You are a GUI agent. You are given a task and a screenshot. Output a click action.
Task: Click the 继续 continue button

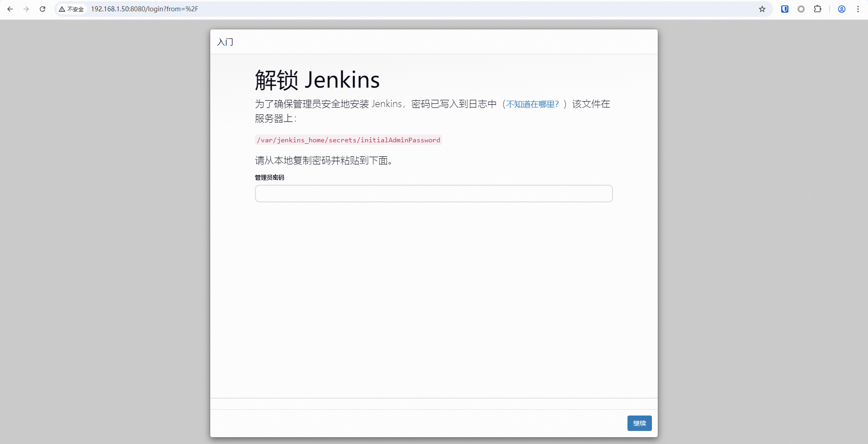(x=640, y=423)
